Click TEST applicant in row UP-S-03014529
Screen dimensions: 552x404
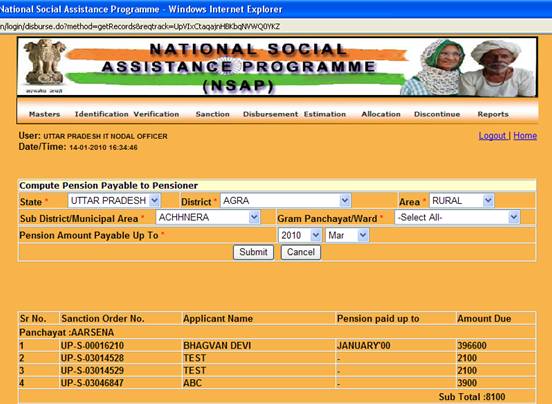pyautogui.click(x=195, y=371)
